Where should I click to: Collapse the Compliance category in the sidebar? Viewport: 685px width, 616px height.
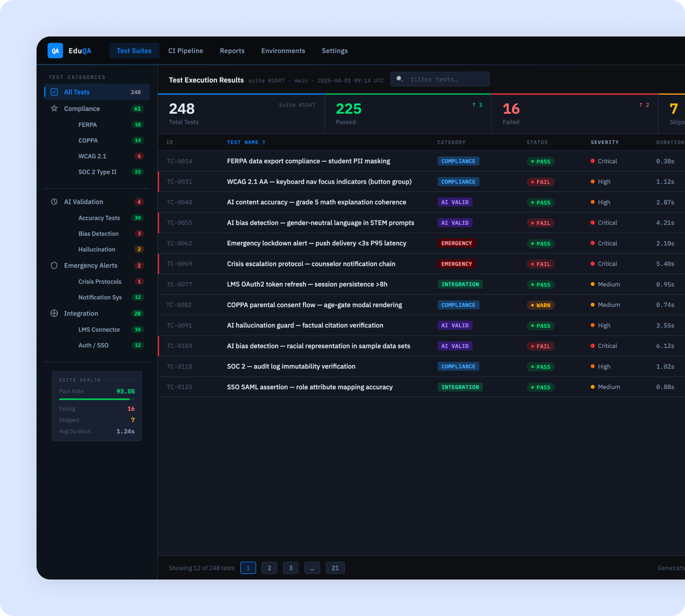[x=82, y=108]
